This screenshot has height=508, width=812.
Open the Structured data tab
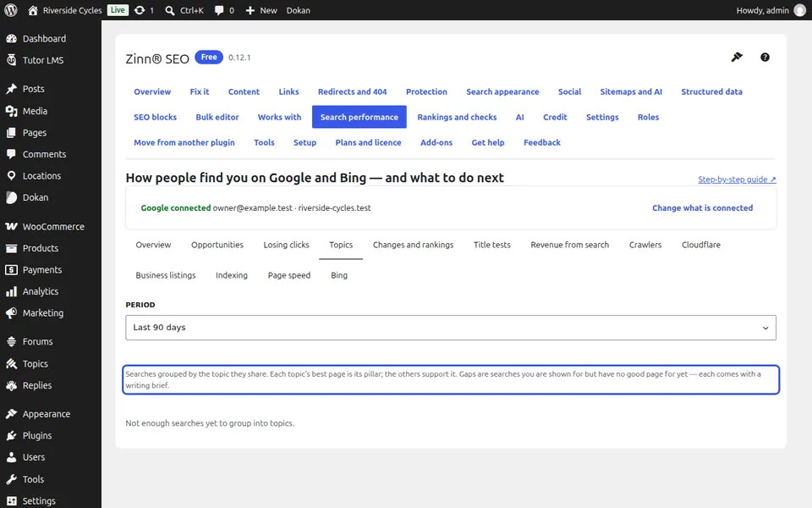click(x=711, y=91)
